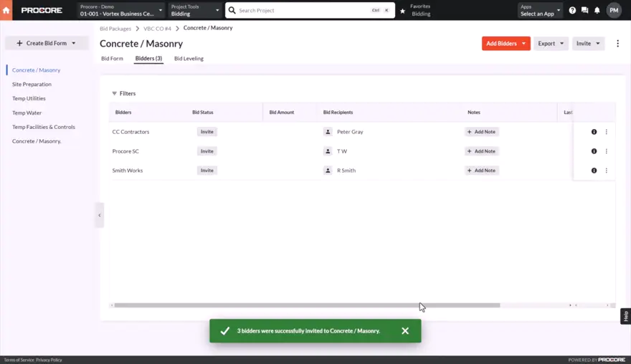Select Temp Utilities bid form
Viewport: 631px width, 364px height.
point(29,98)
